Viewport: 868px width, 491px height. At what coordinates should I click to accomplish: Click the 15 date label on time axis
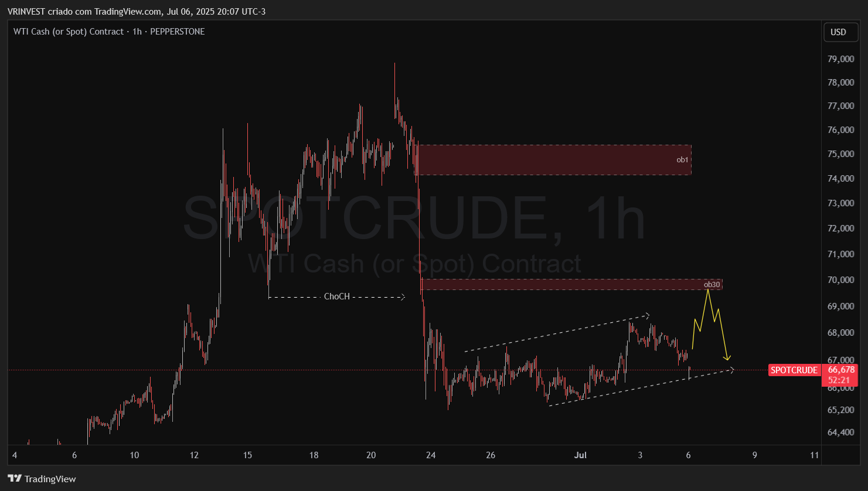click(x=248, y=455)
